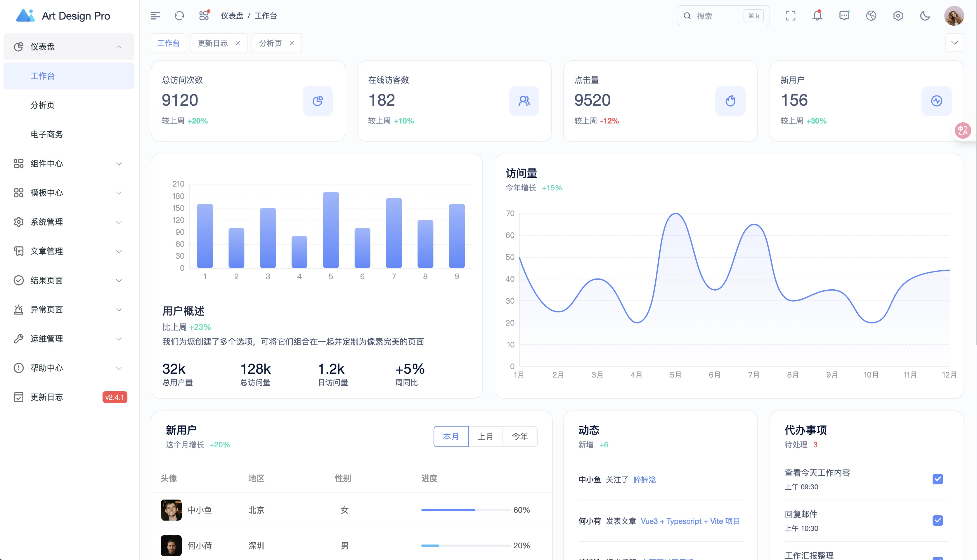
Task: Switch to dark mode moon icon
Action: [x=925, y=16]
